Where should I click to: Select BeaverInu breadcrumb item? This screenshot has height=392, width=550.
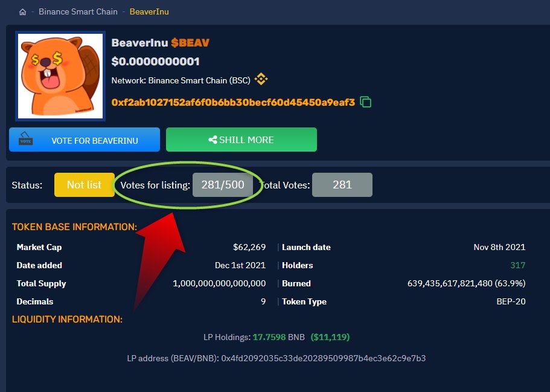tap(149, 11)
